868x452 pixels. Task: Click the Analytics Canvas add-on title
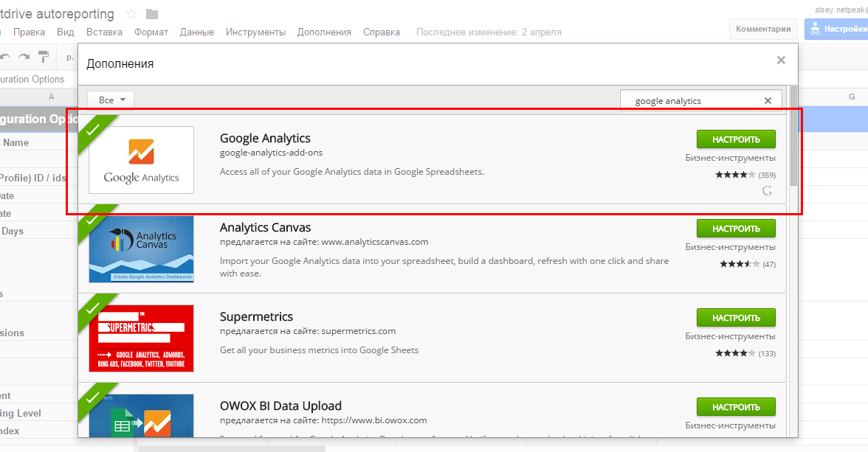pyautogui.click(x=265, y=227)
